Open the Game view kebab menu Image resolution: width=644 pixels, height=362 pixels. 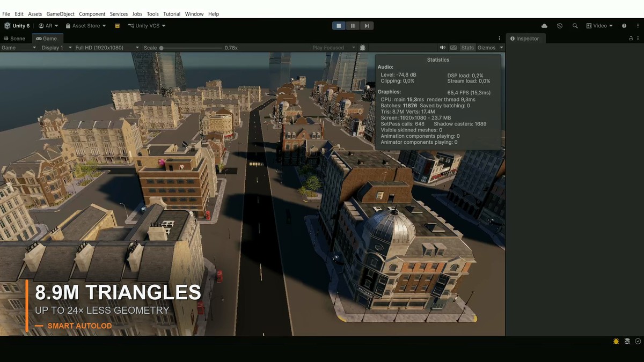500,39
